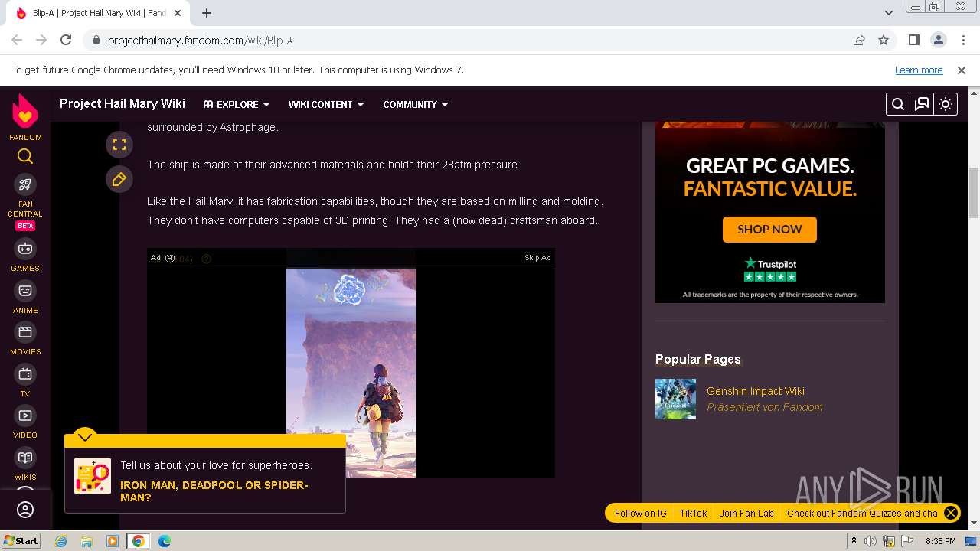Screen dimensions: 980x551
Task: Reload the current page
Action: [x=66, y=40]
